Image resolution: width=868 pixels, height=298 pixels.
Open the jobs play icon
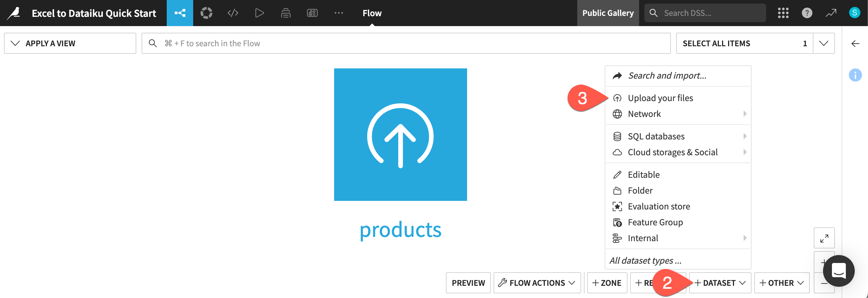pos(259,13)
